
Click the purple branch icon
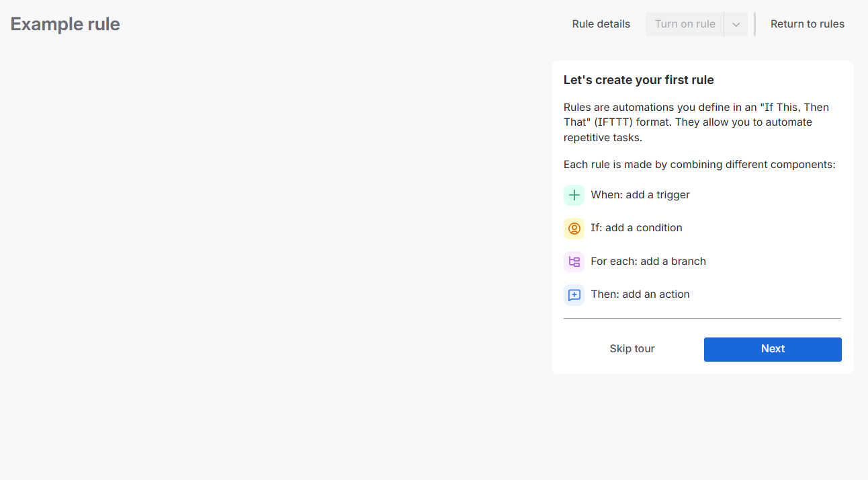point(574,261)
